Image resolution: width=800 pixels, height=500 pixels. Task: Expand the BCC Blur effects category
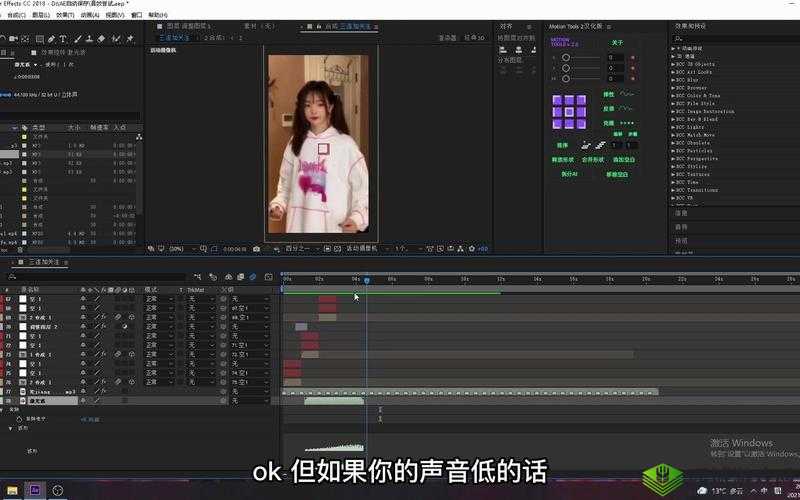(674, 80)
